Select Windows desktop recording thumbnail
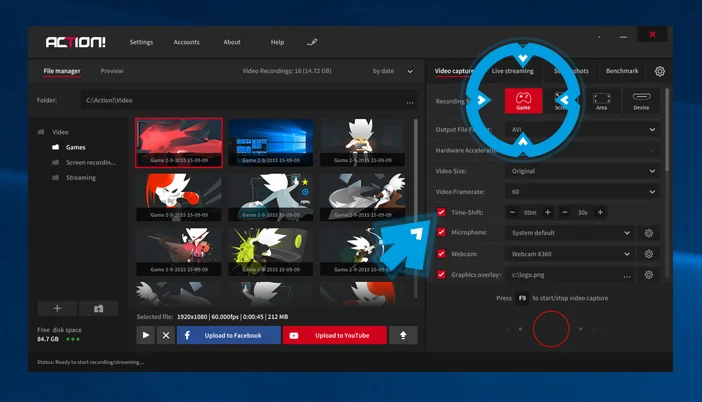 (271, 143)
